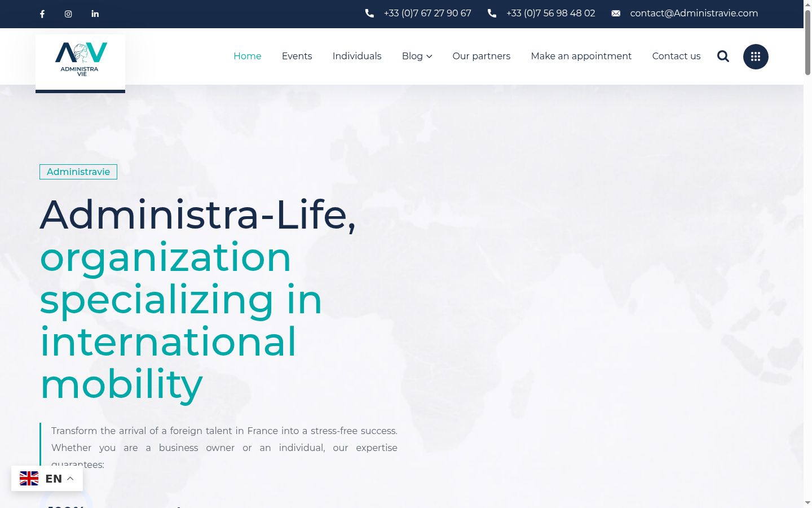This screenshot has width=812, height=508.
Task: Click the Administra-Life, heading text
Action: [x=198, y=214]
